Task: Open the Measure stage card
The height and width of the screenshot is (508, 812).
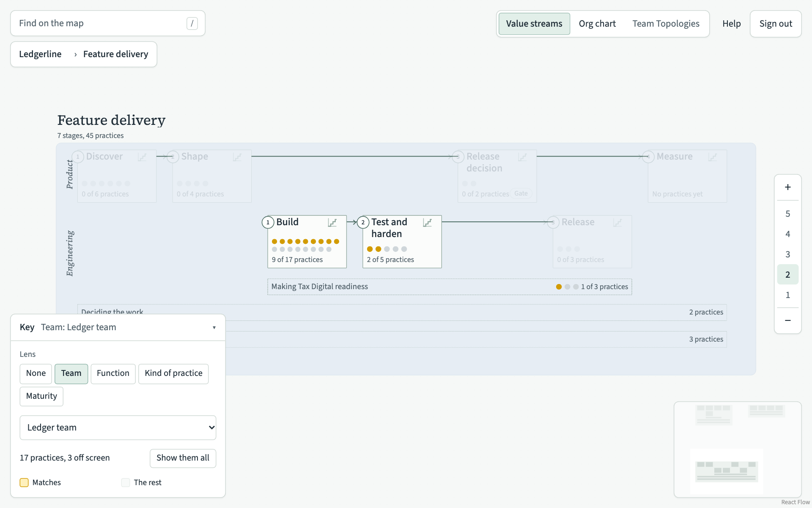Action: 688,176
